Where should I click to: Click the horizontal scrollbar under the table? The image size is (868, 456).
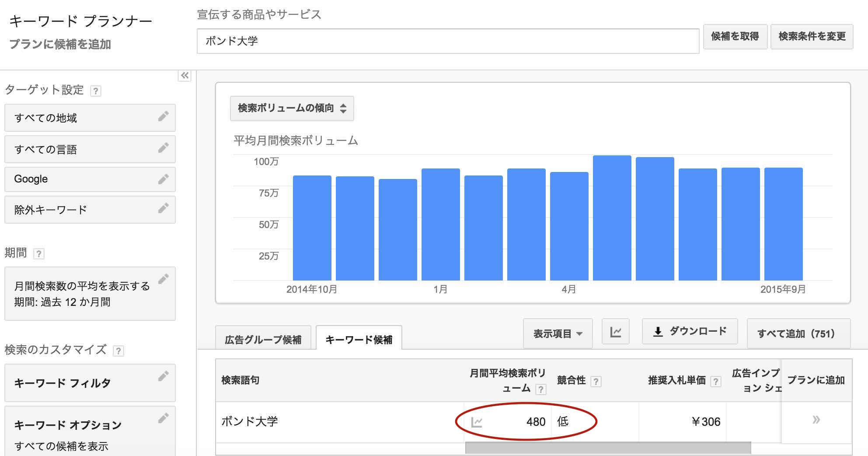[x=608, y=448]
